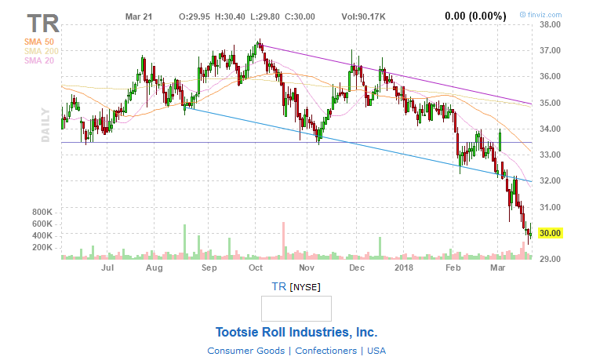Viewport: 589px width, 364px height.
Task: Follow the Consumer Goods sector link
Action: click(246, 351)
